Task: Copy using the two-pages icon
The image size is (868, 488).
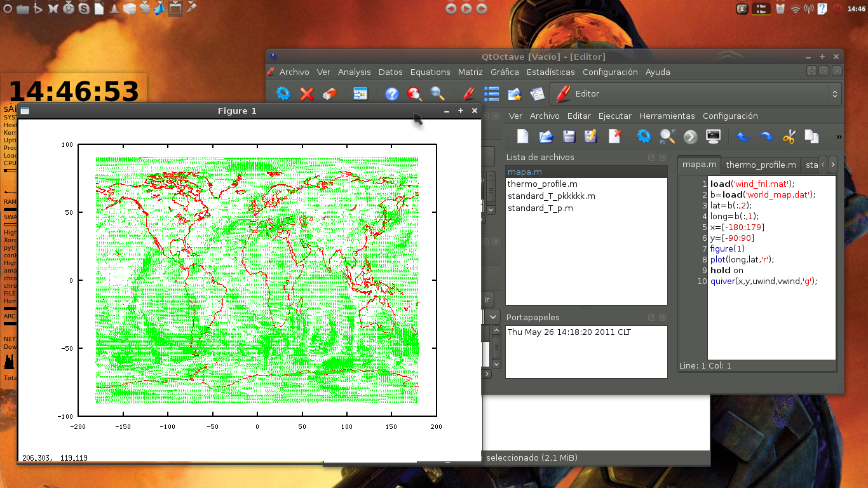Action: (811, 136)
